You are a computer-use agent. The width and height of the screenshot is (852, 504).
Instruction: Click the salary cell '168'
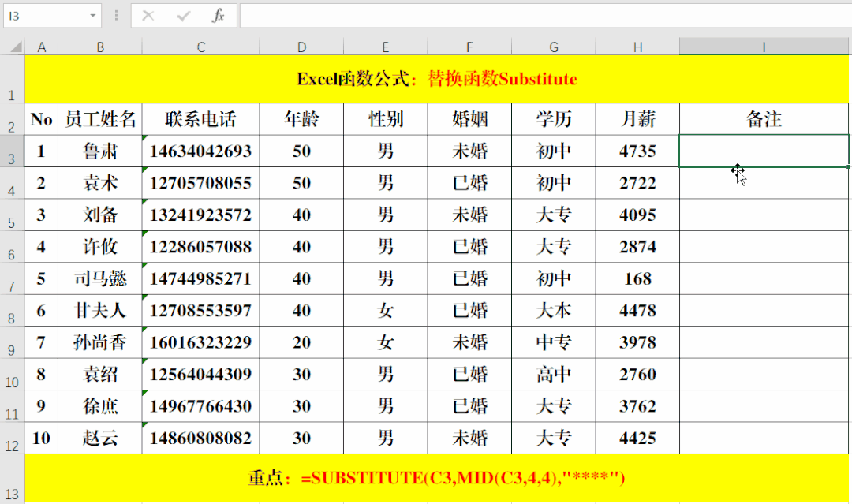pyautogui.click(x=637, y=278)
